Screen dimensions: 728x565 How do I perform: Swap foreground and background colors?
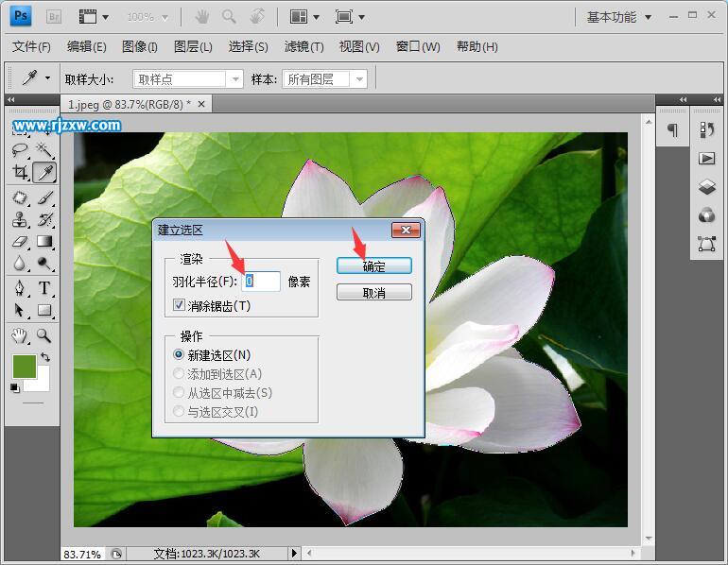pos(45,357)
